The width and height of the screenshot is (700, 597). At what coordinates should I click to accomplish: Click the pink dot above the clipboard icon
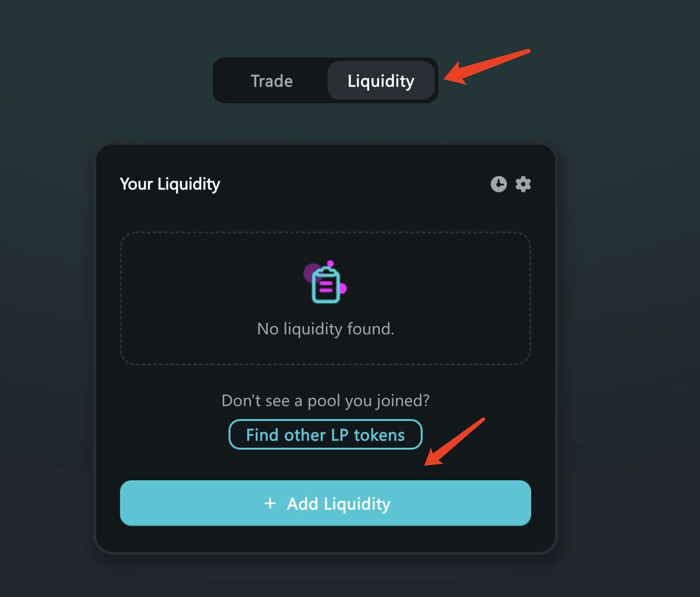click(x=330, y=264)
